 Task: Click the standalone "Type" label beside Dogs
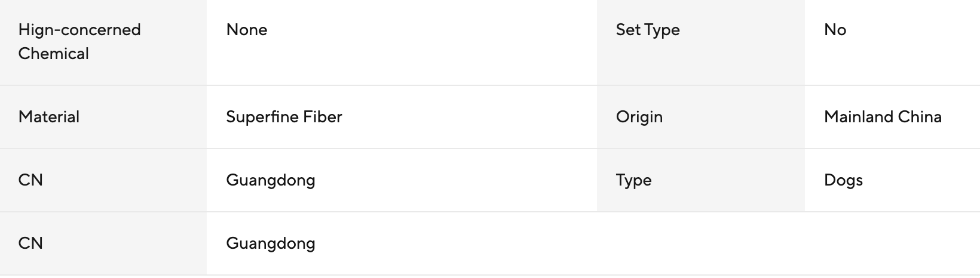pos(634,180)
